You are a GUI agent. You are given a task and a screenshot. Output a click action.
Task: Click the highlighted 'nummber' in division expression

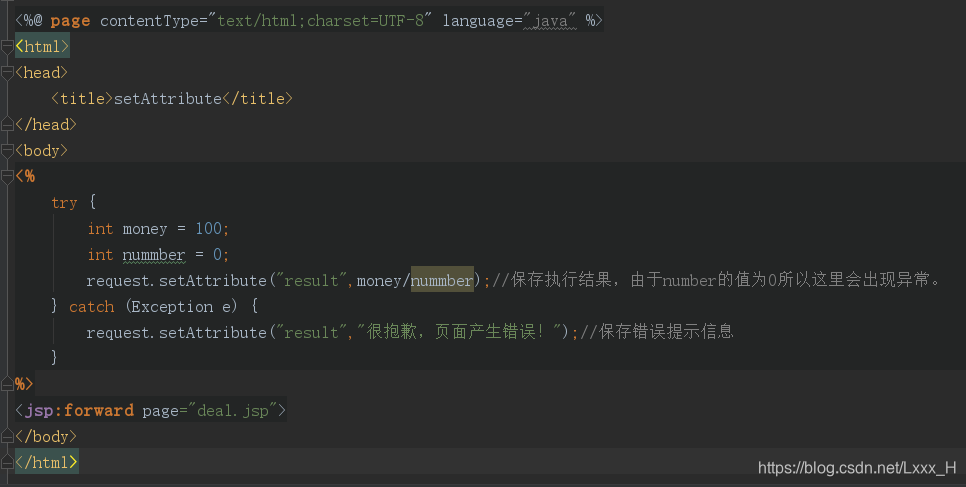pyautogui.click(x=442, y=280)
